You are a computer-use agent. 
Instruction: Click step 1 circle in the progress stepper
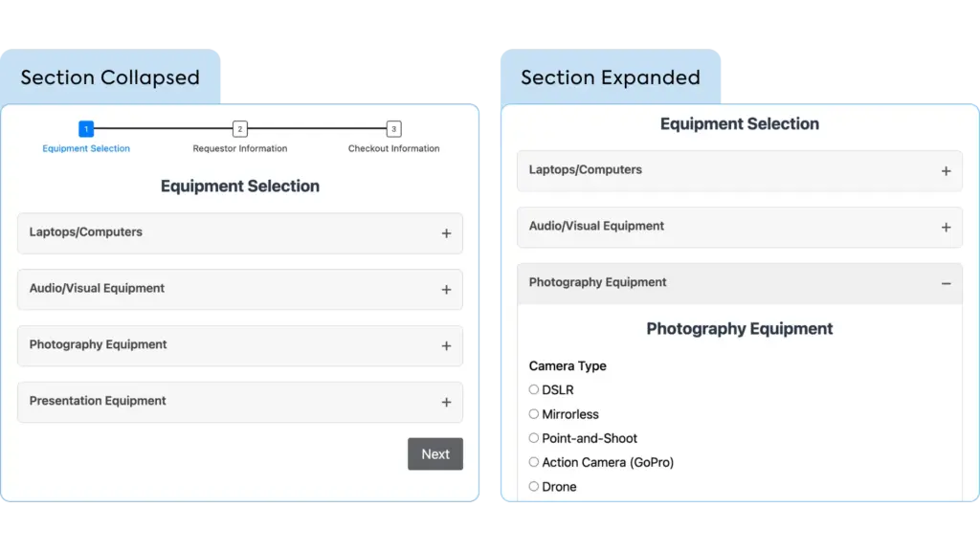click(x=86, y=128)
